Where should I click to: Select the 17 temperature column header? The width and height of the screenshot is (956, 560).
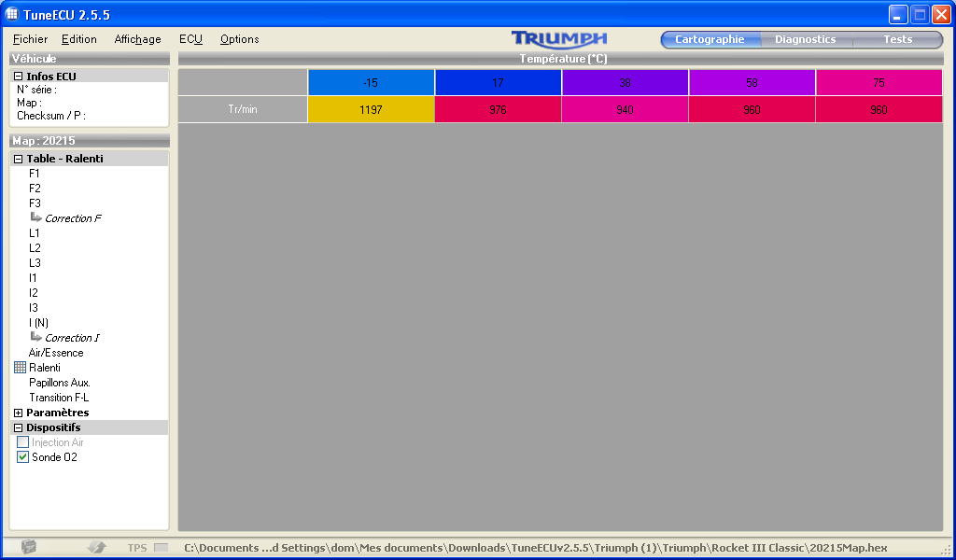coord(499,82)
